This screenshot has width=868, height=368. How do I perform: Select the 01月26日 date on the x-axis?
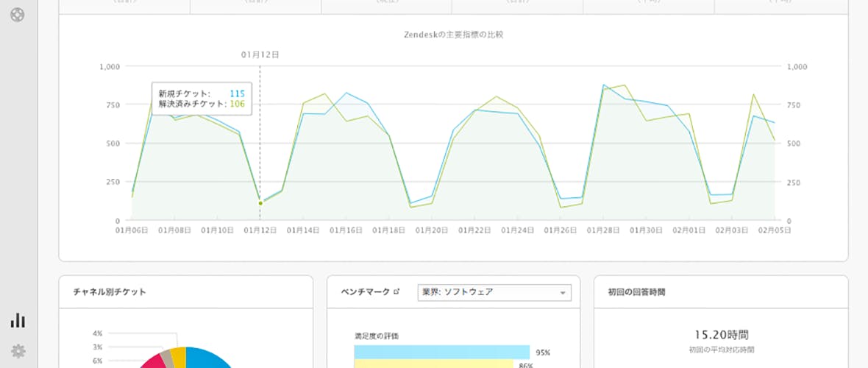click(561, 230)
